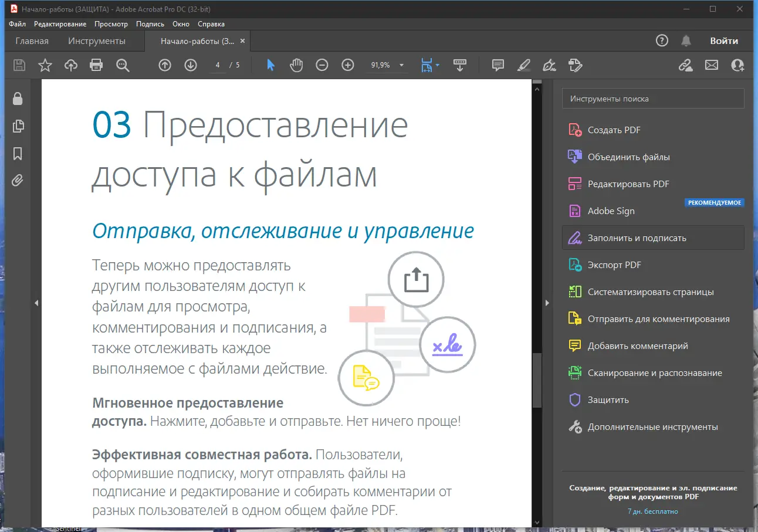Open the 7 дн. бесплатно trial link
Image resolution: width=758 pixels, height=532 pixels.
[x=653, y=511]
